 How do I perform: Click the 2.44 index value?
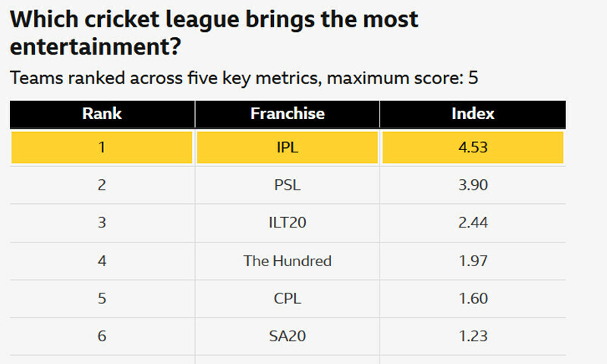coord(472,223)
